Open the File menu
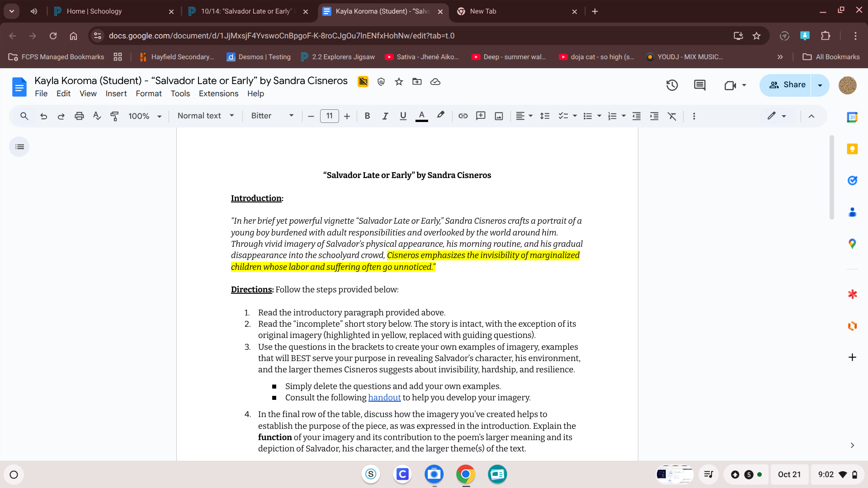This screenshot has width=868, height=488. 41,94
